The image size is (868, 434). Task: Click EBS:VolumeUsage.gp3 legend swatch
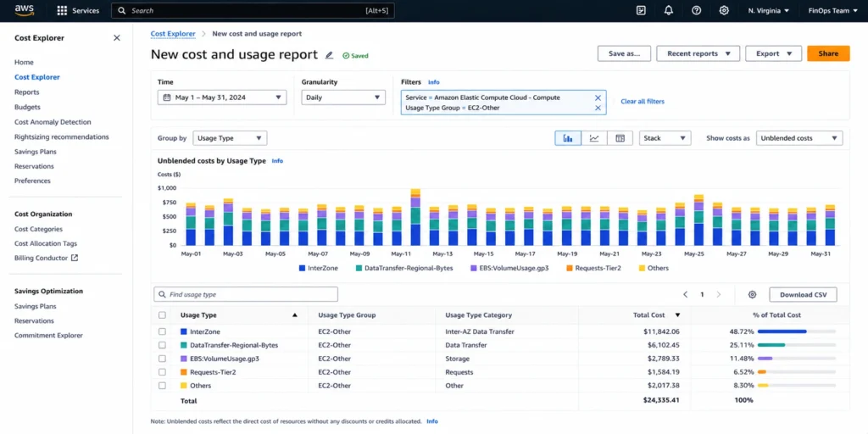pos(474,268)
